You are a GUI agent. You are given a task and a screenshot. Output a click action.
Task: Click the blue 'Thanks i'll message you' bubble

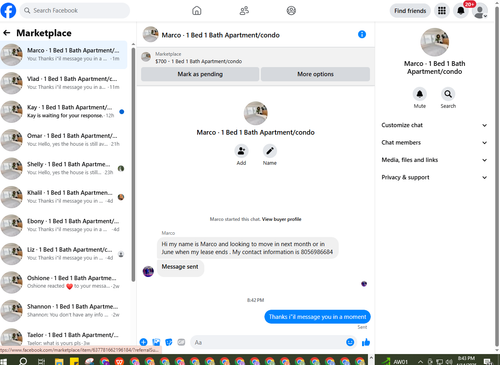point(317,317)
